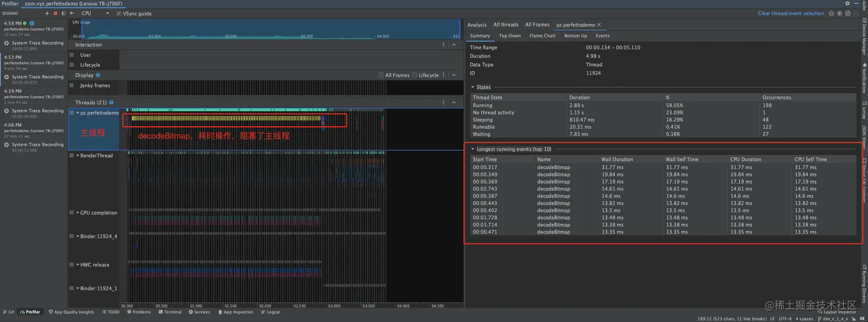Go back using the left arrow
This screenshot has width=868, height=322.
tap(72, 13)
